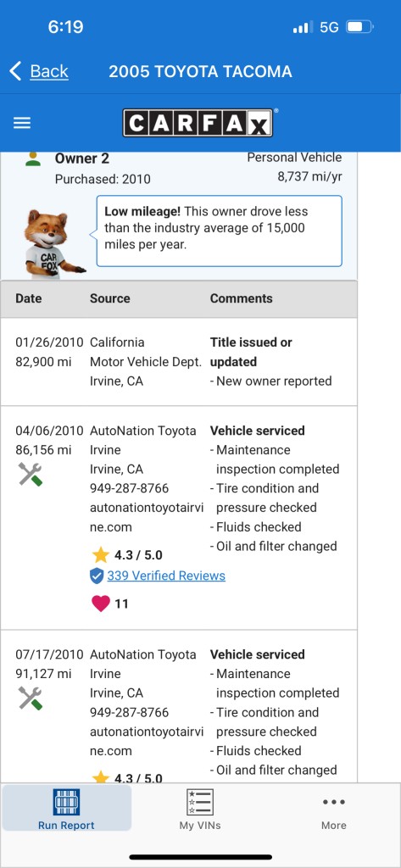Tap the Car Fox mascot image
Image resolution: width=401 pixels, height=868 pixels.
pyautogui.click(x=53, y=243)
